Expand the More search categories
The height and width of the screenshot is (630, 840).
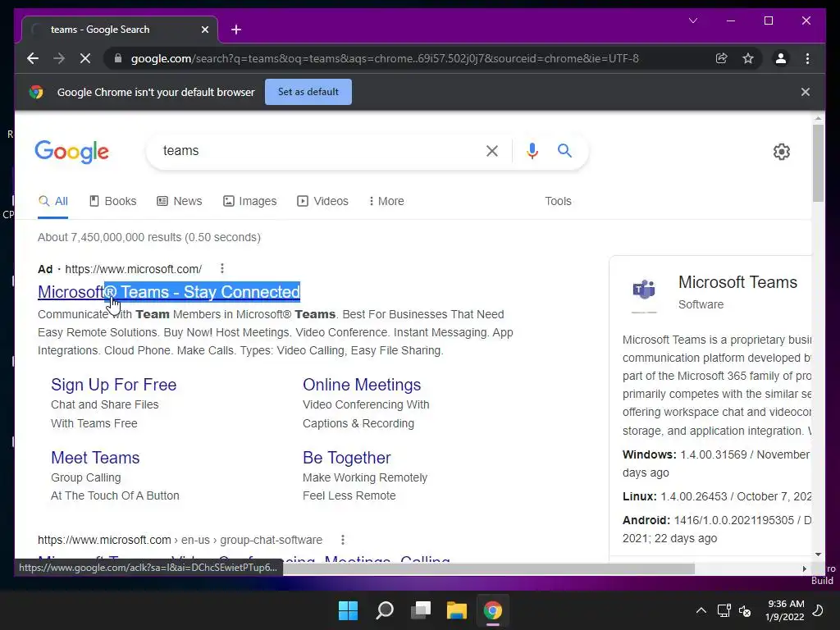tap(386, 201)
